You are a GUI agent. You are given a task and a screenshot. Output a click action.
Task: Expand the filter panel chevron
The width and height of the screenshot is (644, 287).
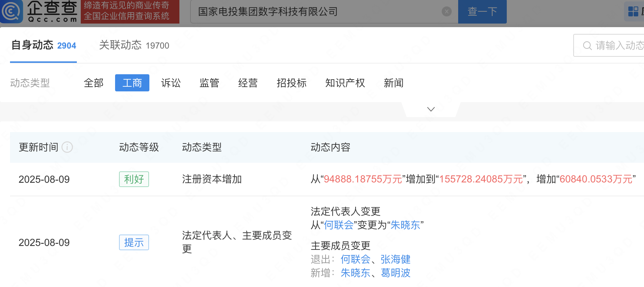coord(431,109)
